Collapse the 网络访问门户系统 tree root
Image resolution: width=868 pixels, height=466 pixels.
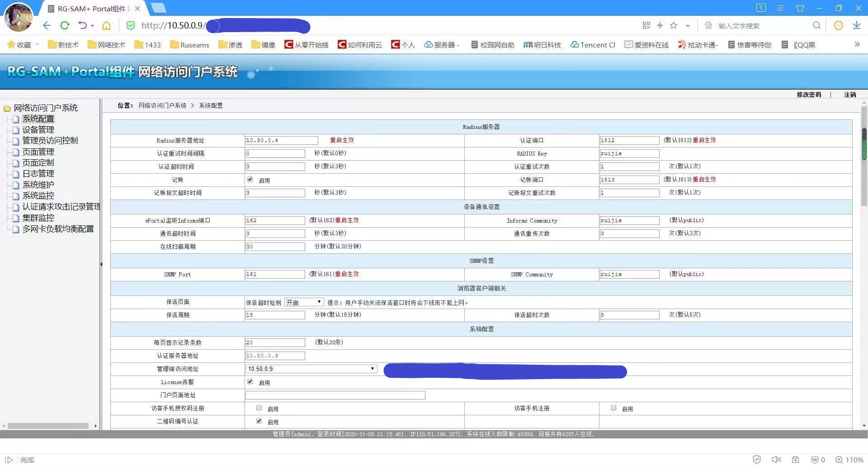tap(7, 108)
